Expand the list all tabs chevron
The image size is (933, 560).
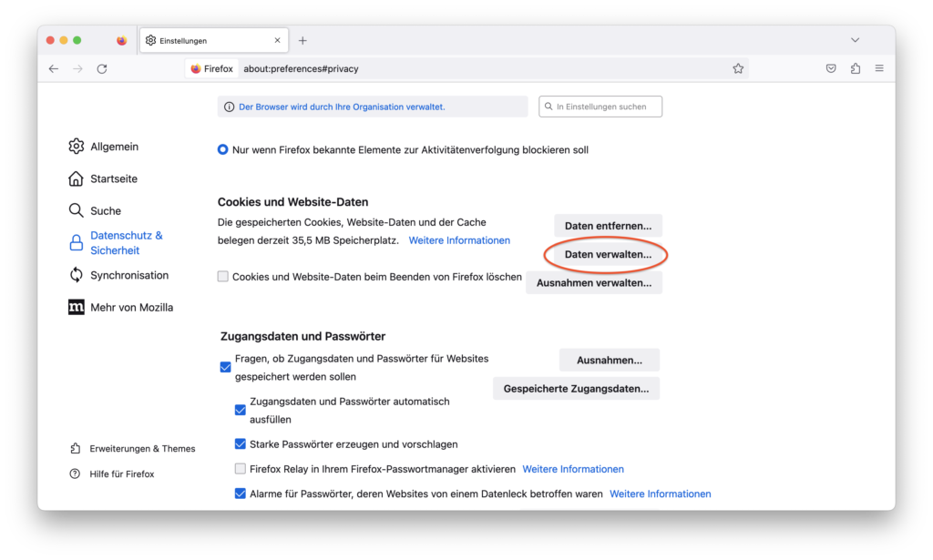[855, 40]
